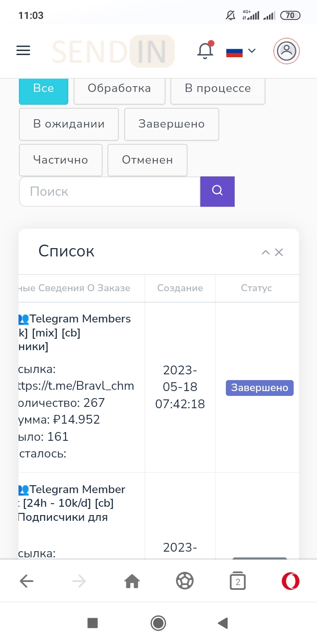The height and width of the screenshot is (644, 317).
Task: Open the notifications bell
Action: click(205, 50)
